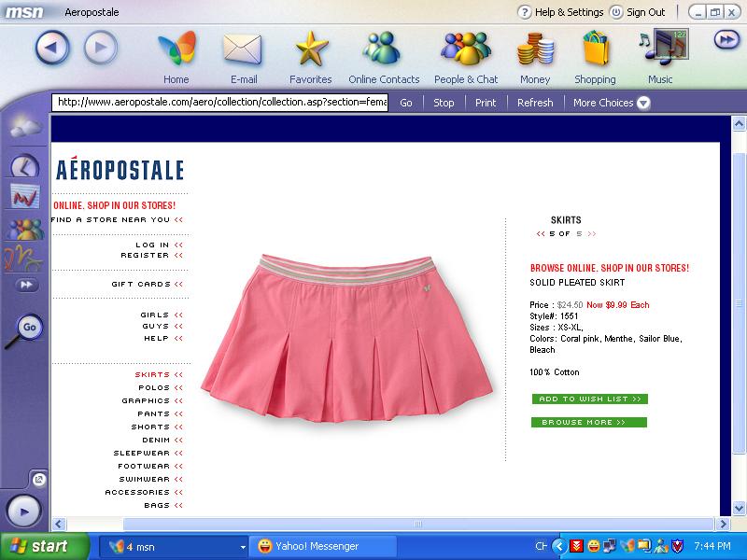Open the Guys menu item
This screenshot has height=560, width=747.
pyautogui.click(x=162, y=326)
